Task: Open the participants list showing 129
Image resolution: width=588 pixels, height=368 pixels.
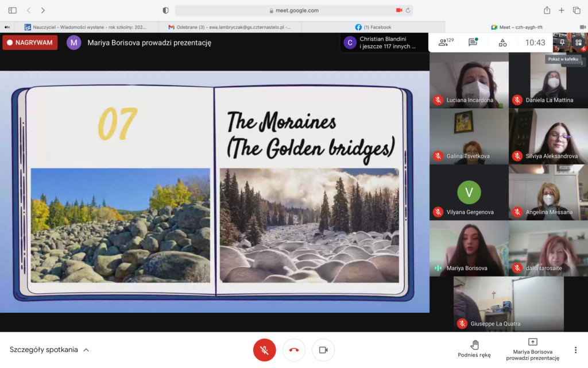Action: click(x=446, y=43)
